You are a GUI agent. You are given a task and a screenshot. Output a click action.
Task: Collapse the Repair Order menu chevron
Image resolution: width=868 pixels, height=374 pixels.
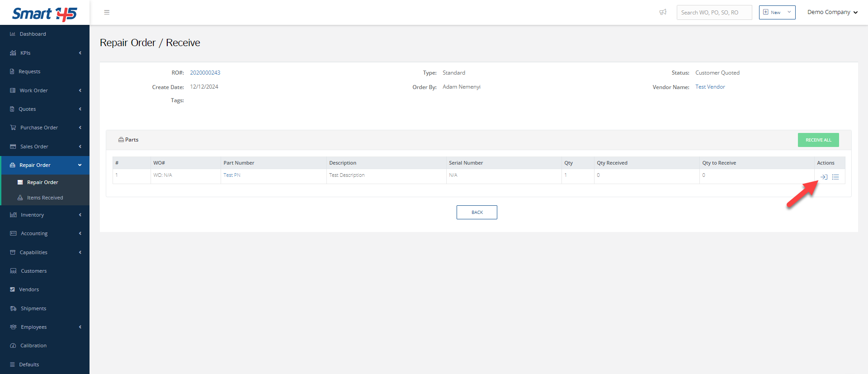pos(80,165)
